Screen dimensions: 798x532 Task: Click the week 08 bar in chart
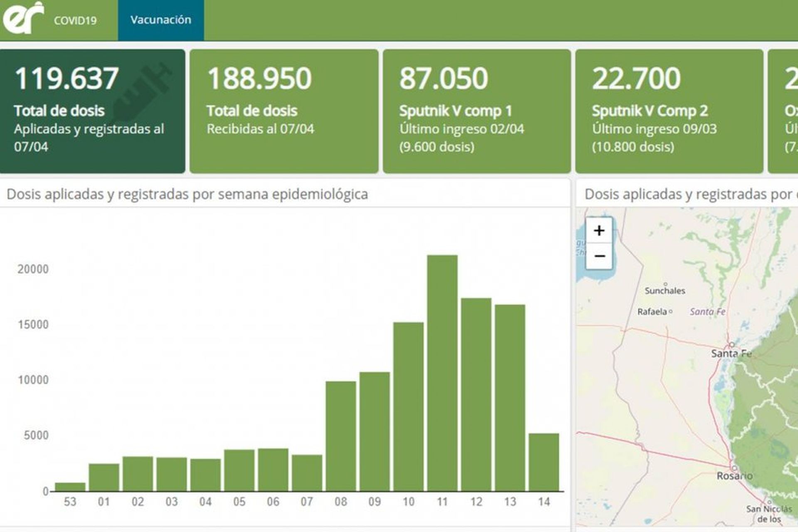[x=341, y=436]
